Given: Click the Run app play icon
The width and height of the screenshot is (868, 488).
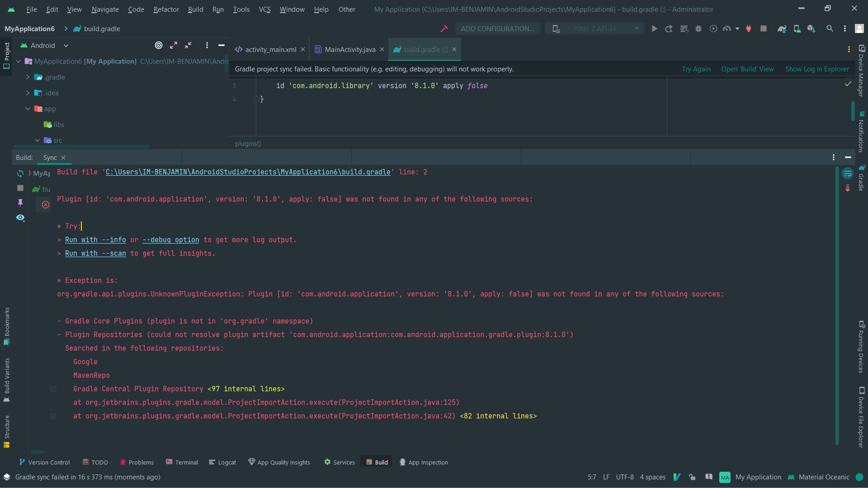Looking at the screenshot, I should pyautogui.click(x=654, y=28).
